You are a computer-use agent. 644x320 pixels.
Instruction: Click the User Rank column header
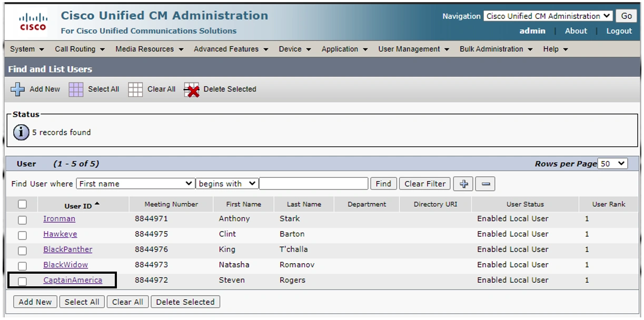point(609,204)
